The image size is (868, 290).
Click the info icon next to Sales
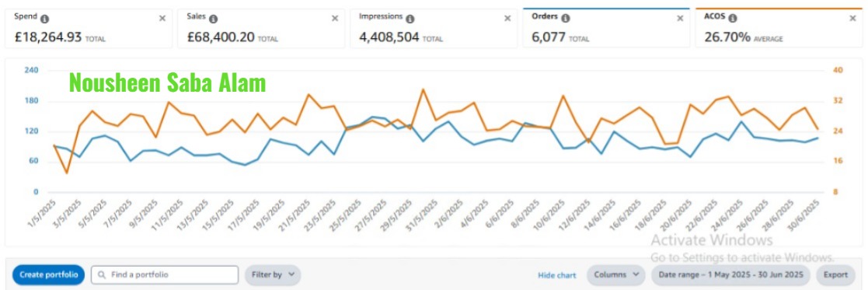213,18
